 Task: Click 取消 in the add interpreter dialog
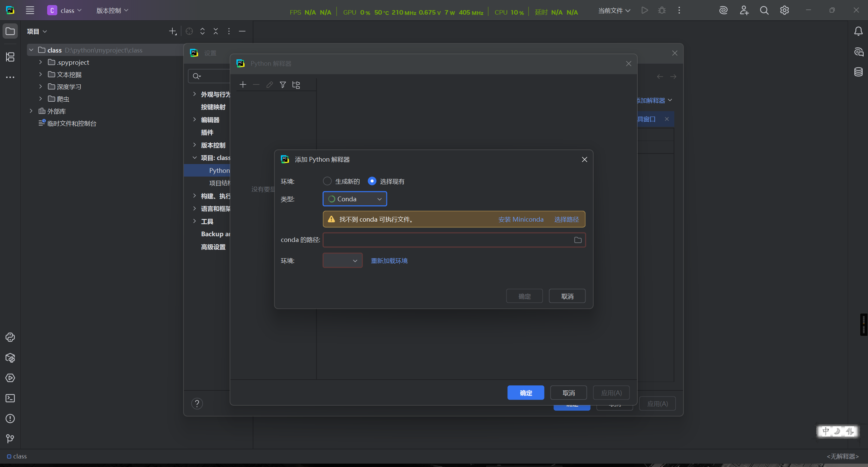pos(567,296)
